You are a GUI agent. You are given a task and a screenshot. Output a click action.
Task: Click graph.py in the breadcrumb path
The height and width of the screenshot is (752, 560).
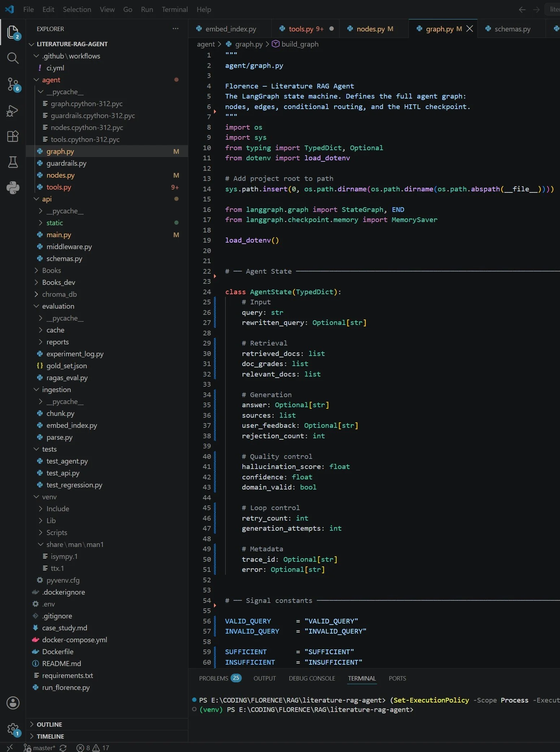pyautogui.click(x=249, y=44)
